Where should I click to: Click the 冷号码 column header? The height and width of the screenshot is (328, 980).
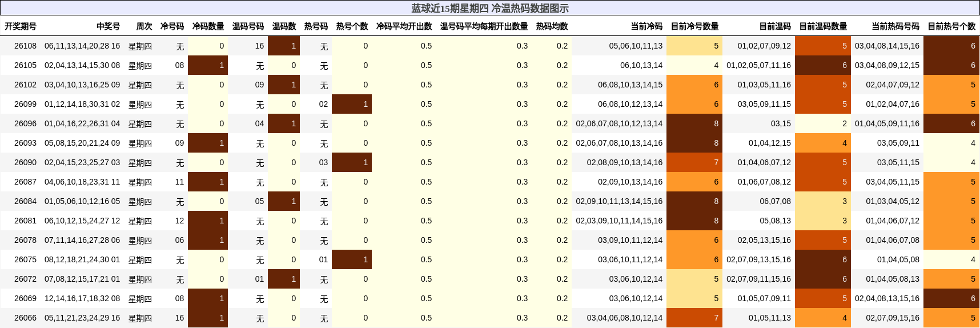172,26
